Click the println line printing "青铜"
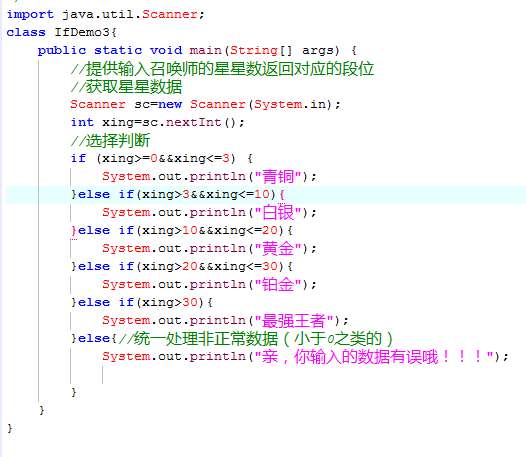This screenshot has height=457, width=526. coord(209,176)
